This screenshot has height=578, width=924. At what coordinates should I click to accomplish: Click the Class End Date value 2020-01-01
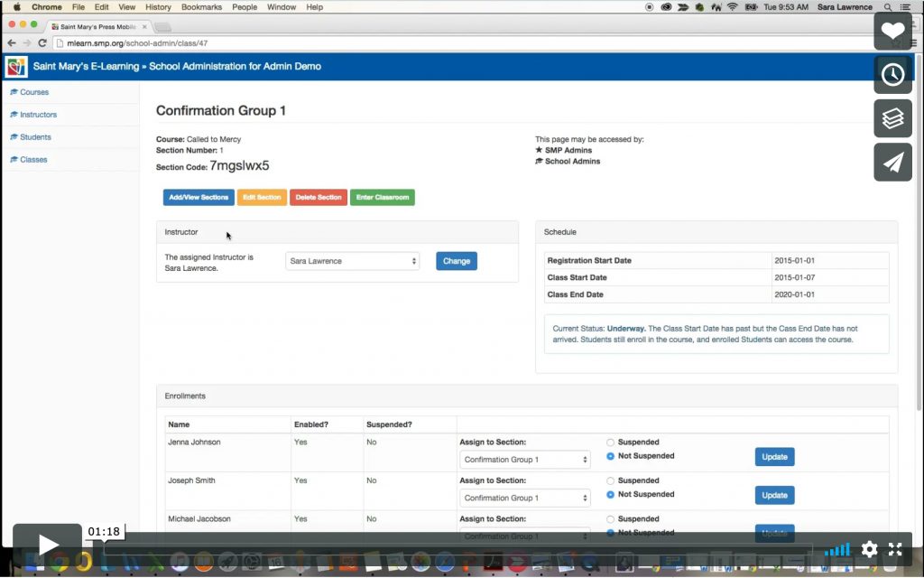click(794, 294)
